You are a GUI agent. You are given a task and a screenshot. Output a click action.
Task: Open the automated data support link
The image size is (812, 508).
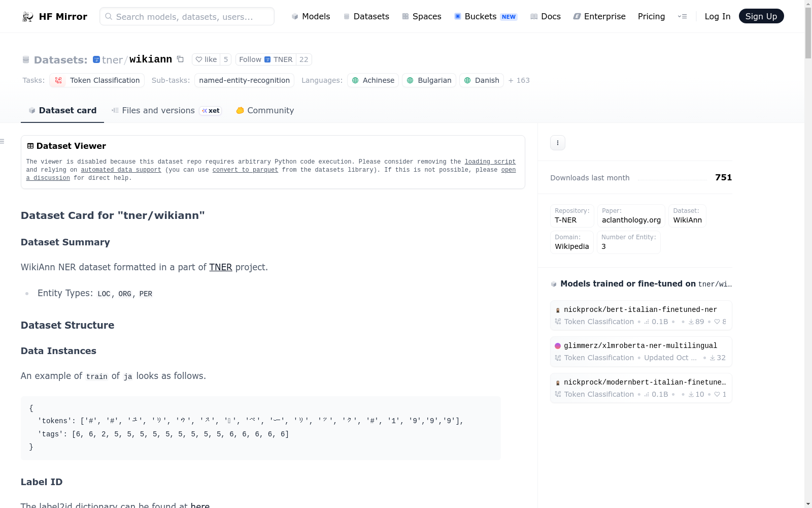tap(121, 170)
